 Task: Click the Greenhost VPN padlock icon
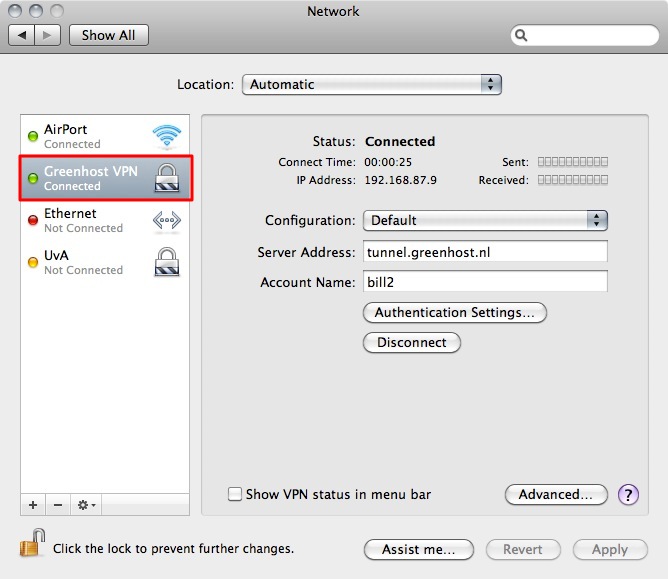(166, 178)
